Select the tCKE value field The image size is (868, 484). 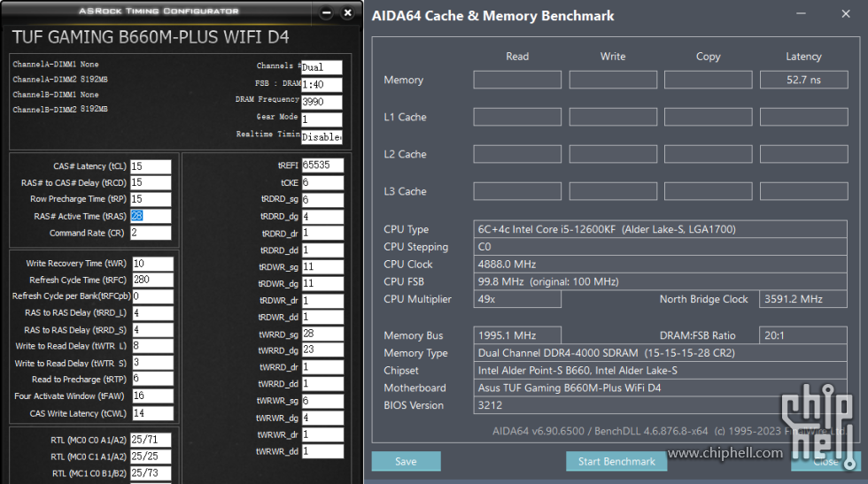point(322,182)
